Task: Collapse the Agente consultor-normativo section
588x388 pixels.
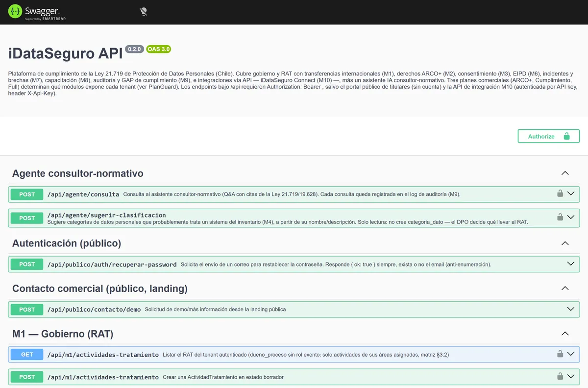Action: pyautogui.click(x=565, y=173)
